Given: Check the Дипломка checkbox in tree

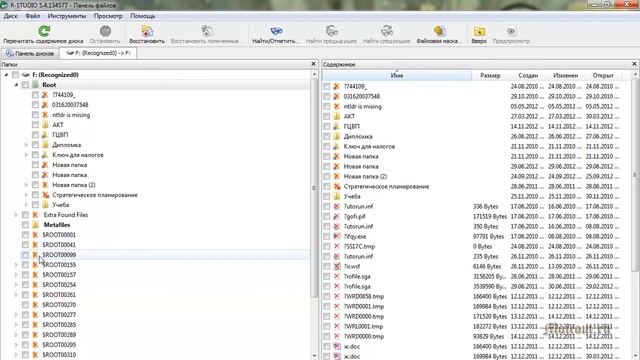Looking at the screenshot, I should coord(36,145).
